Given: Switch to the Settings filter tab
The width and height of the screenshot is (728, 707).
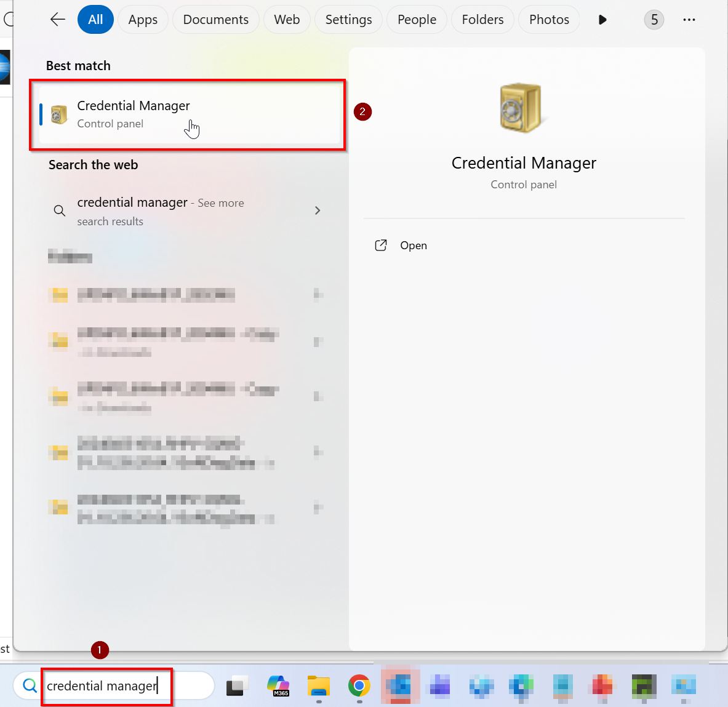Looking at the screenshot, I should (348, 20).
